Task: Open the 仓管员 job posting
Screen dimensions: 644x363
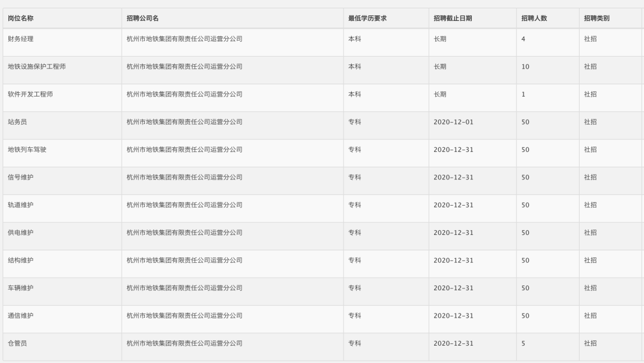Action: [x=17, y=343]
